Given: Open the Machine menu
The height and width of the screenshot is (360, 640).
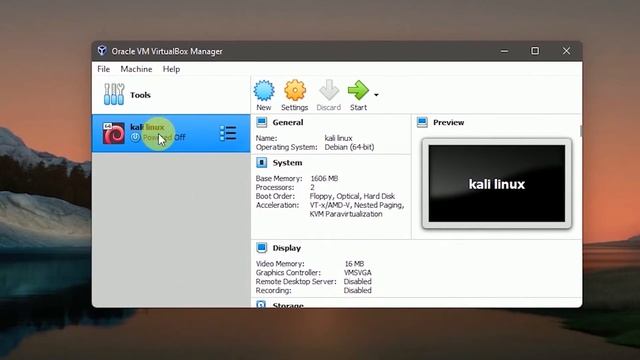Looking at the screenshot, I should pos(136,69).
